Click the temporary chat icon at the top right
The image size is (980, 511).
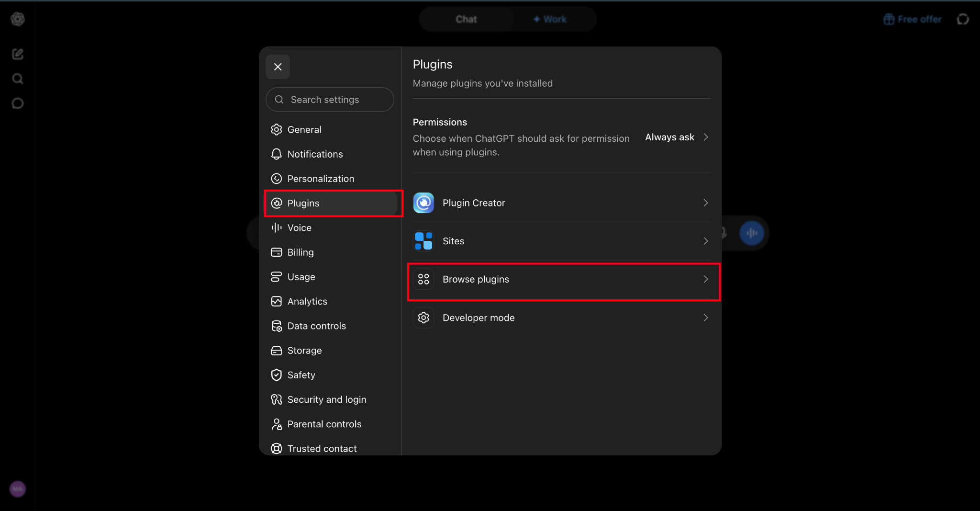tap(963, 19)
